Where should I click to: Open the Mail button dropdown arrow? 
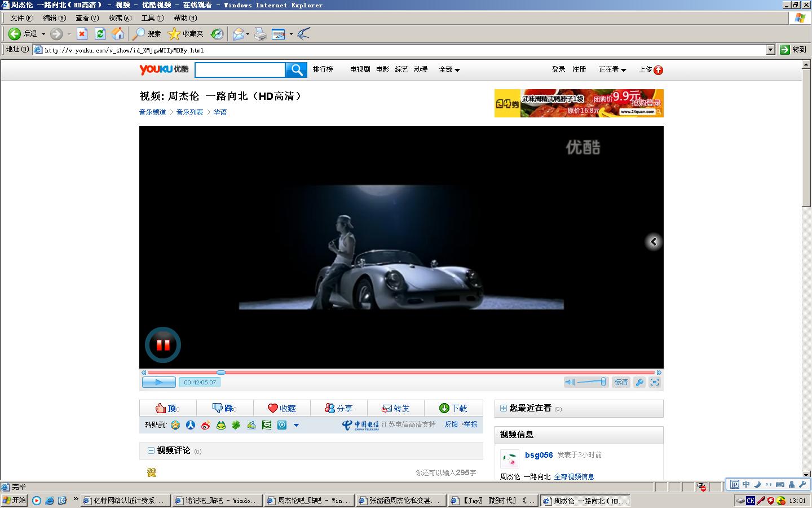point(248,34)
